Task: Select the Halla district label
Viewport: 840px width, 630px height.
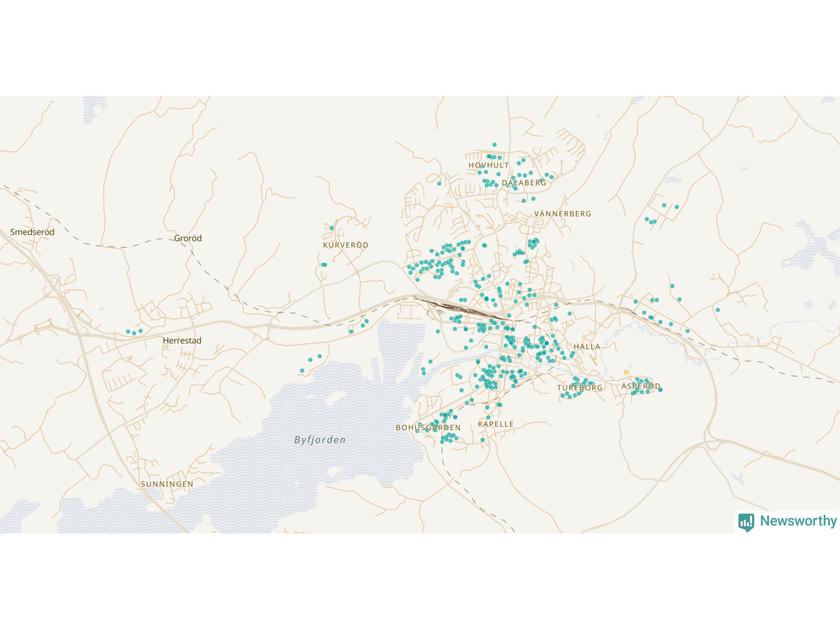Action: coord(587,346)
